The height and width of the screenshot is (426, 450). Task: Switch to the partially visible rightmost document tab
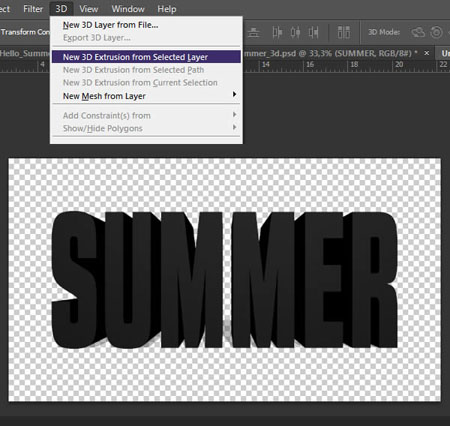(x=444, y=53)
